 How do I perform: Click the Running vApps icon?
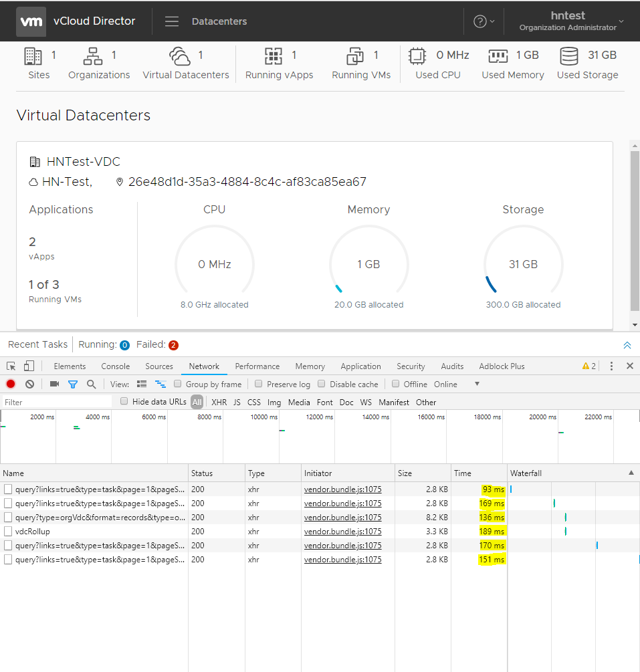point(274,56)
